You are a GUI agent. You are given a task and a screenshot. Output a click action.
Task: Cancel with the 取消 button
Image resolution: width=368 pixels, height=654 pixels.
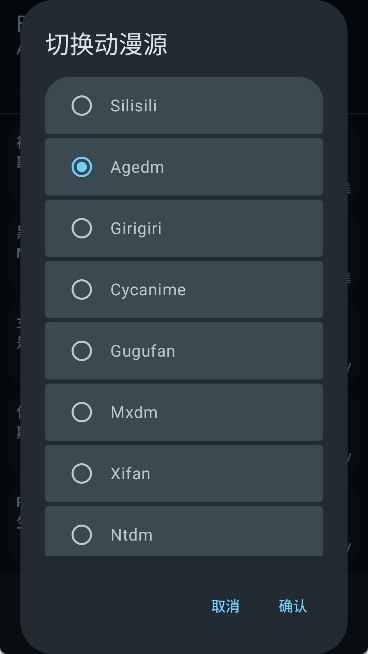225,606
